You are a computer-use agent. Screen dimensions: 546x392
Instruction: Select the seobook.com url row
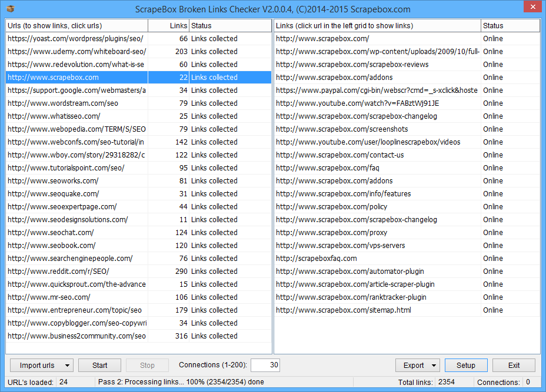coord(138,246)
